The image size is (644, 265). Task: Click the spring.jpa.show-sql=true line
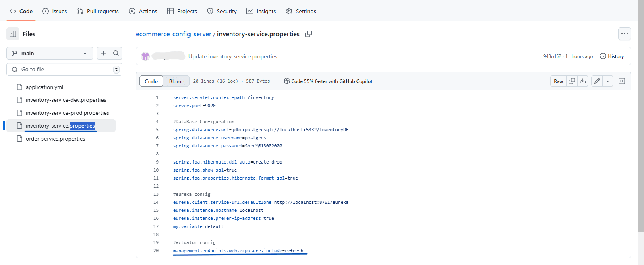[x=205, y=170]
